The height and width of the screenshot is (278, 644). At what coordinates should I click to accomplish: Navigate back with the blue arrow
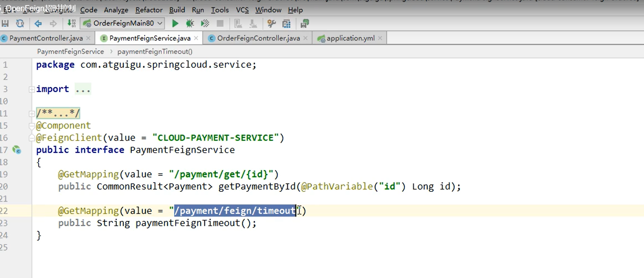click(x=38, y=24)
